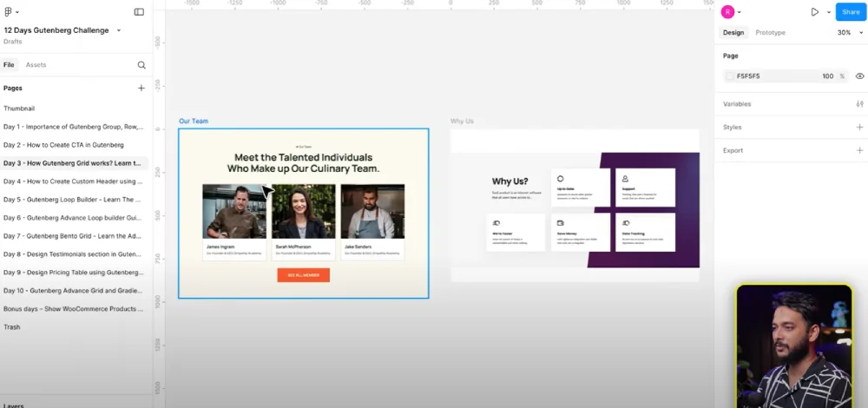Open Day 4 Custom Header page
Image resolution: width=868 pixels, height=408 pixels.
[74, 181]
